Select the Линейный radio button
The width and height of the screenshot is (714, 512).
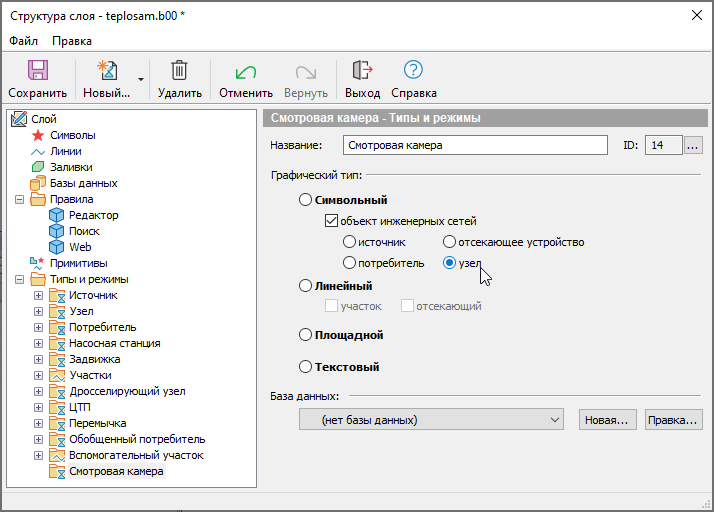(x=306, y=286)
